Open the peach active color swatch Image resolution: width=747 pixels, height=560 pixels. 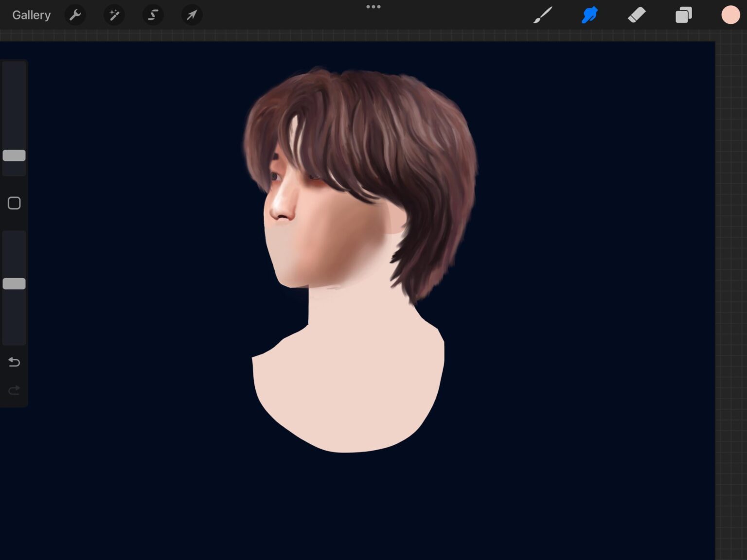(730, 15)
